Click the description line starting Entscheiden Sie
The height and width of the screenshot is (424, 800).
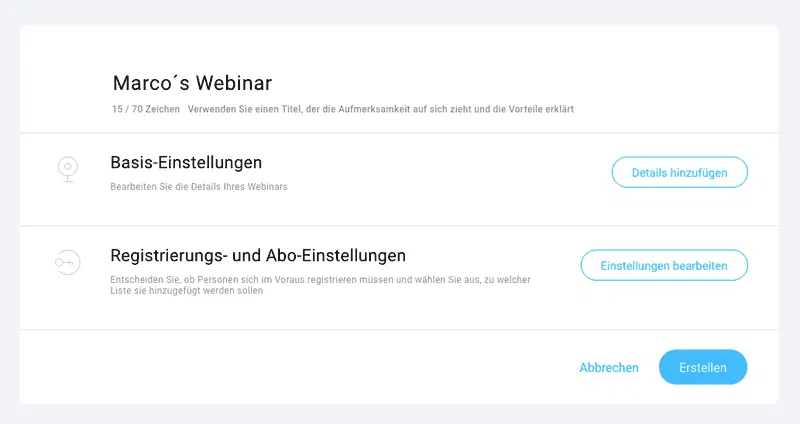(320, 280)
